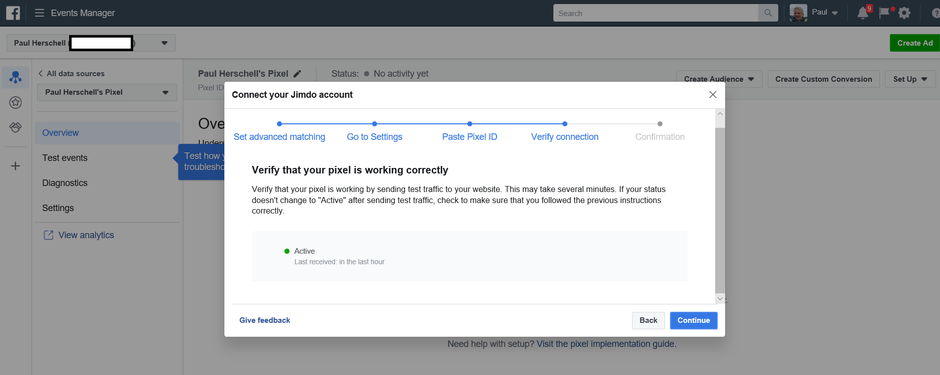Open the notifications bell
940x375 pixels.
[x=863, y=13]
